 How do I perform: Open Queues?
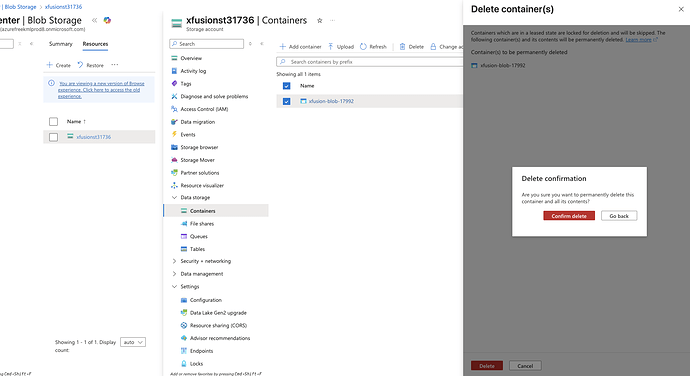[198, 236]
